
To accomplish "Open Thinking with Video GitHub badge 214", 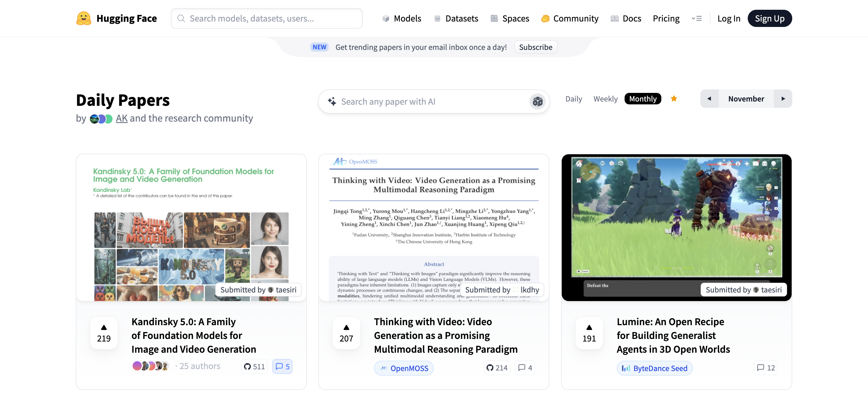I will pos(497,368).
